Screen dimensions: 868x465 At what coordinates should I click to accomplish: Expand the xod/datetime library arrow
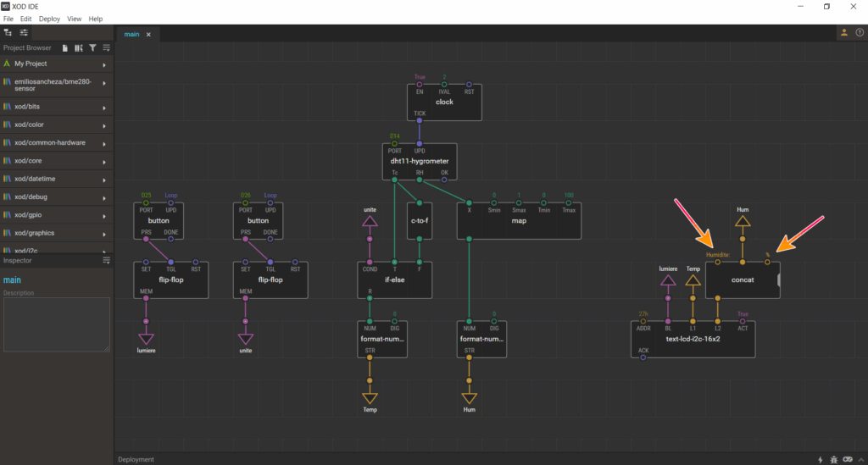[x=104, y=180]
